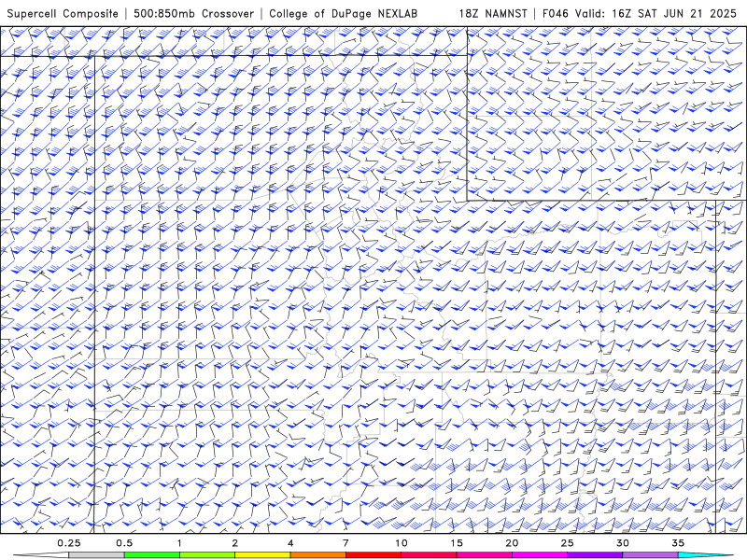Select the violet 25–30 colorbar segment
The image size is (747, 560).
tap(595, 555)
